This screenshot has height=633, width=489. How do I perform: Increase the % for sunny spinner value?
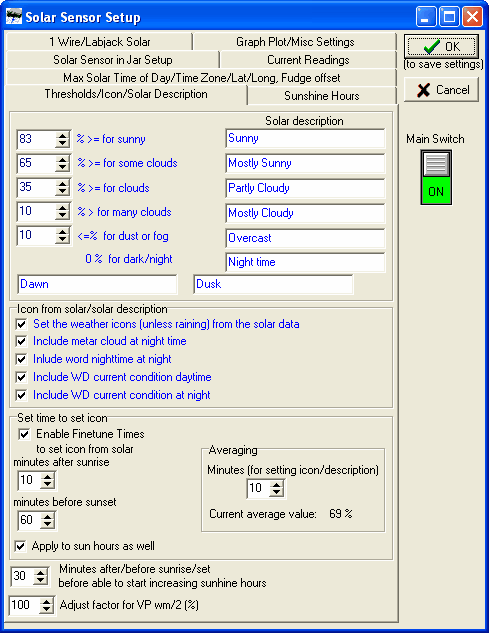tap(63, 136)
